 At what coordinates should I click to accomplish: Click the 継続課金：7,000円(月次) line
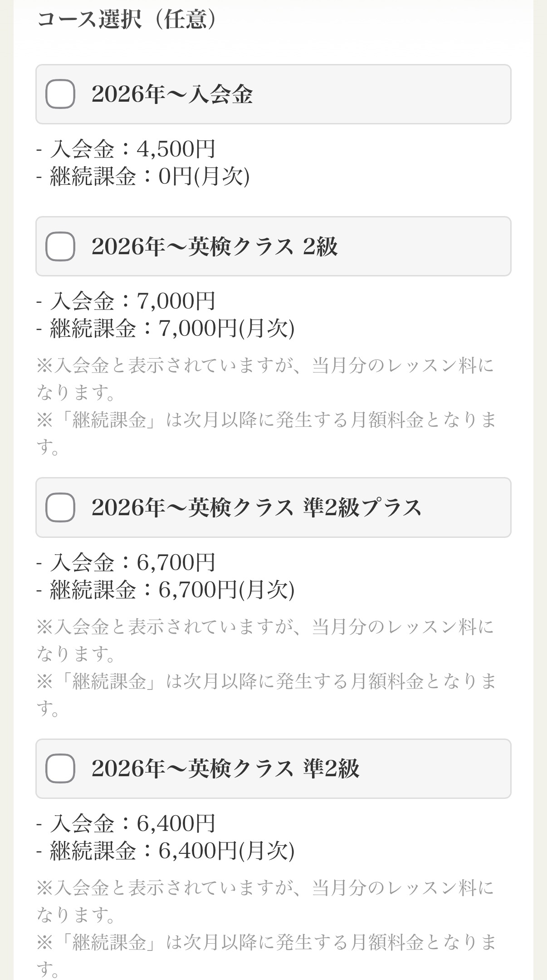[x=166, y=328]
